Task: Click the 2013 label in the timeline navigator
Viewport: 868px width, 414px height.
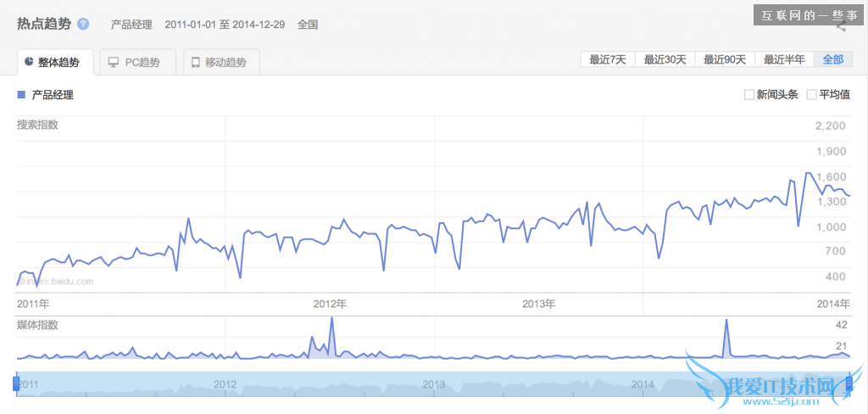Action: click(x=434, y=384)
